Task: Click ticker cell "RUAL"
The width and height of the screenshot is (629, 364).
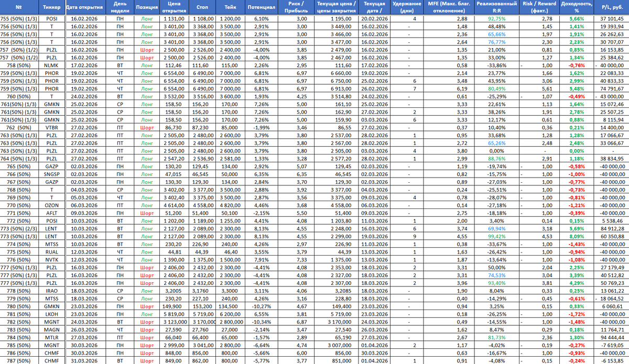Action: coord(51,252)
